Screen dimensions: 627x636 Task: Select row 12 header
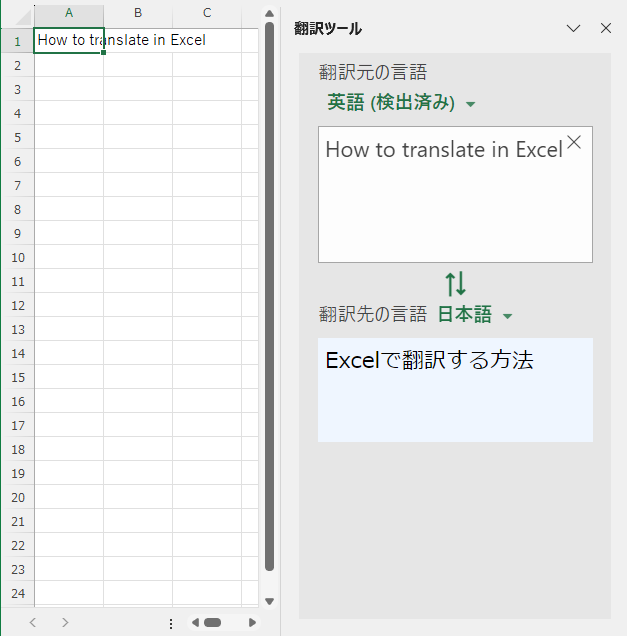point(17,305)
